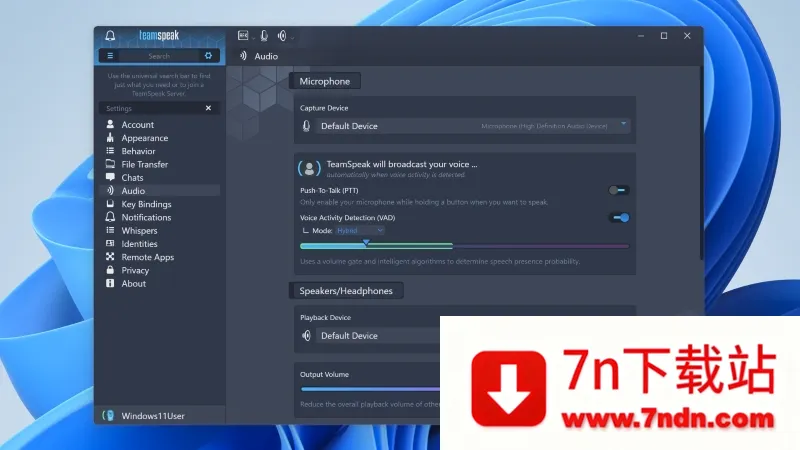Expand dropdown arrow beside toolbar recording icon

[x=254, y=37]
